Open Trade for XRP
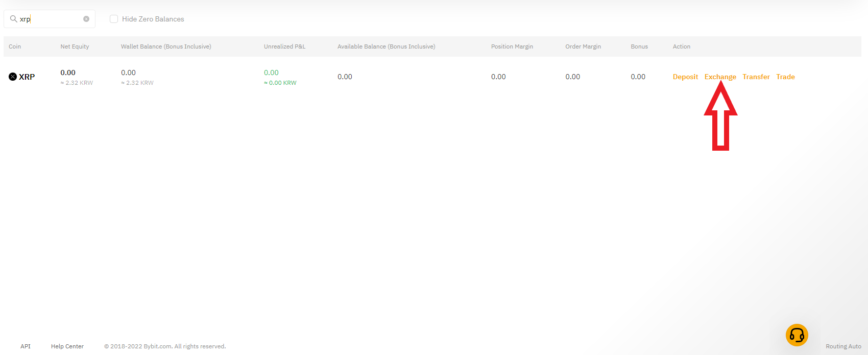 785,77
